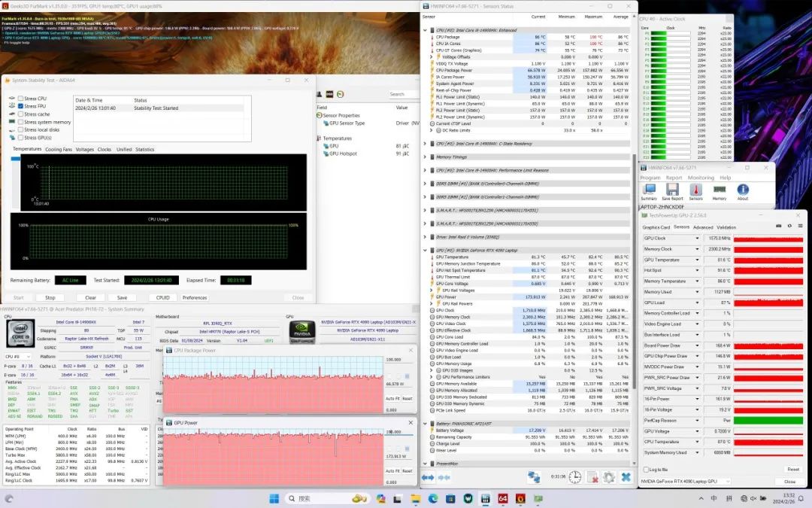Toggle the Log to file checkbox
This screenshot has width=812, height=508.
coord(646,469)
